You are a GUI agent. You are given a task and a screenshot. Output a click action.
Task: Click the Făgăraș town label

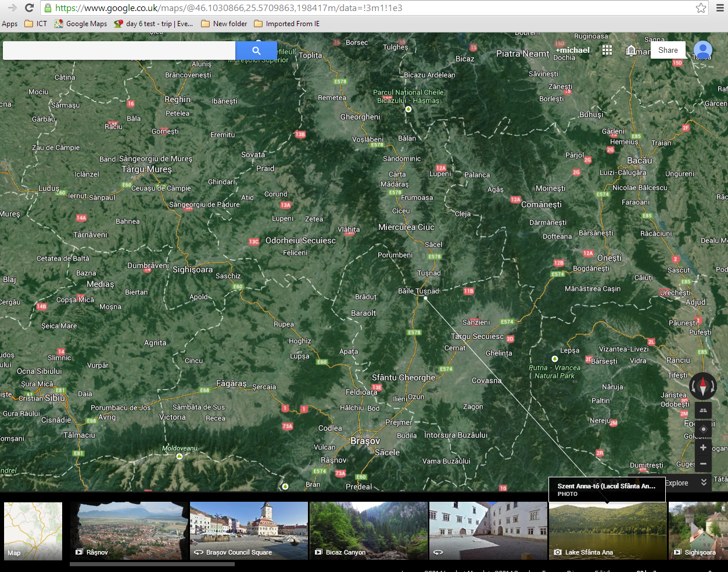coord(231,383)
